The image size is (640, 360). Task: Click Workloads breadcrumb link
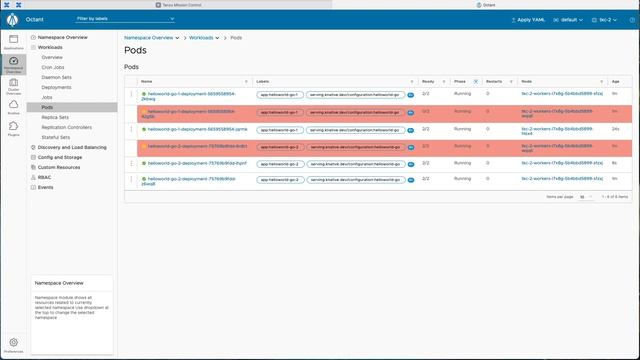[x=201, y=38]
